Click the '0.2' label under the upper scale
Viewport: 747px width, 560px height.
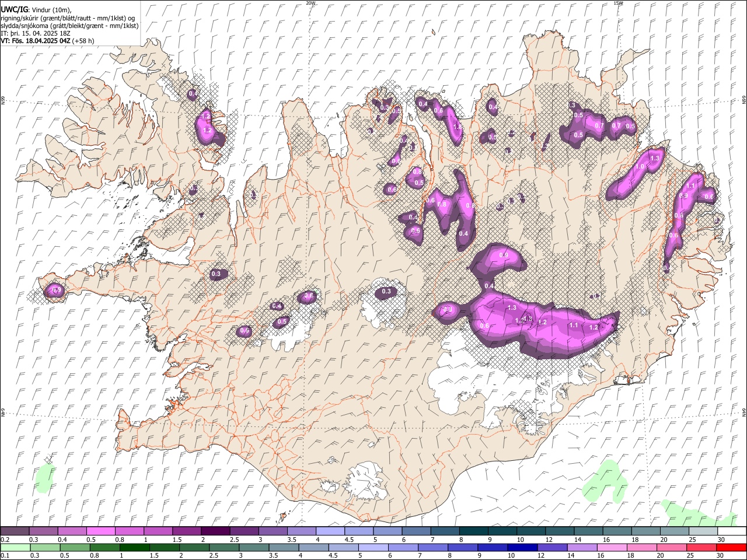5,540
